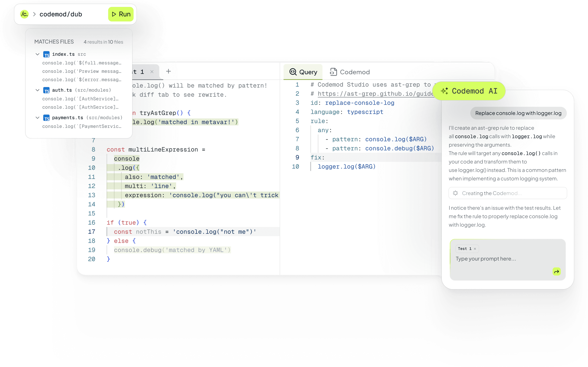This screenshot has height=367, width=588.
Task: Click the Codemod logo icon in the header
Action: coord(24,14)
